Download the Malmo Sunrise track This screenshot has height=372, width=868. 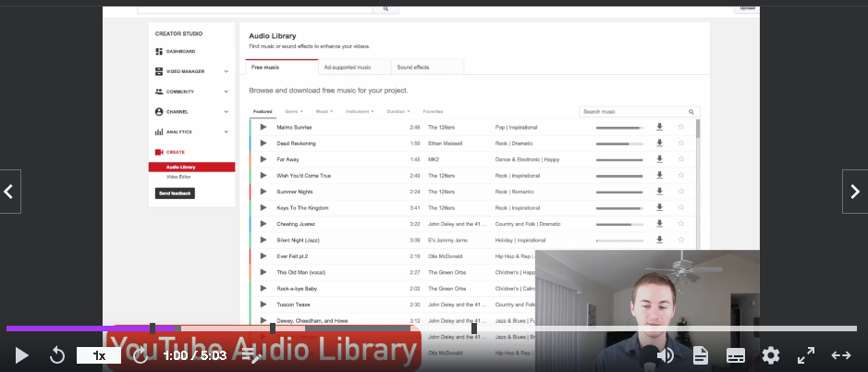point(659,127)
